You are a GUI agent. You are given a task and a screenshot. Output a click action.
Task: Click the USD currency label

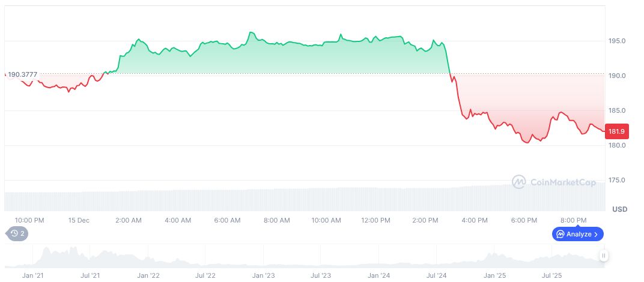(619, 209)
